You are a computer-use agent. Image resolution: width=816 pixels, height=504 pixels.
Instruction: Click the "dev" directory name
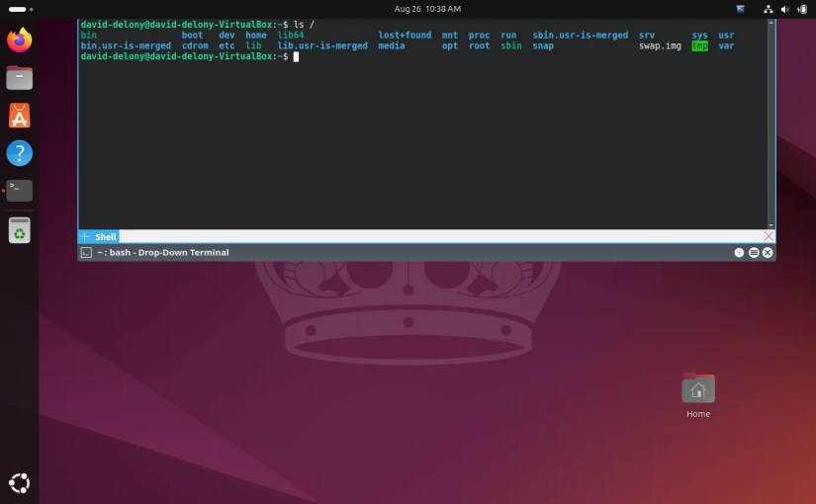(x=227, y=35)
